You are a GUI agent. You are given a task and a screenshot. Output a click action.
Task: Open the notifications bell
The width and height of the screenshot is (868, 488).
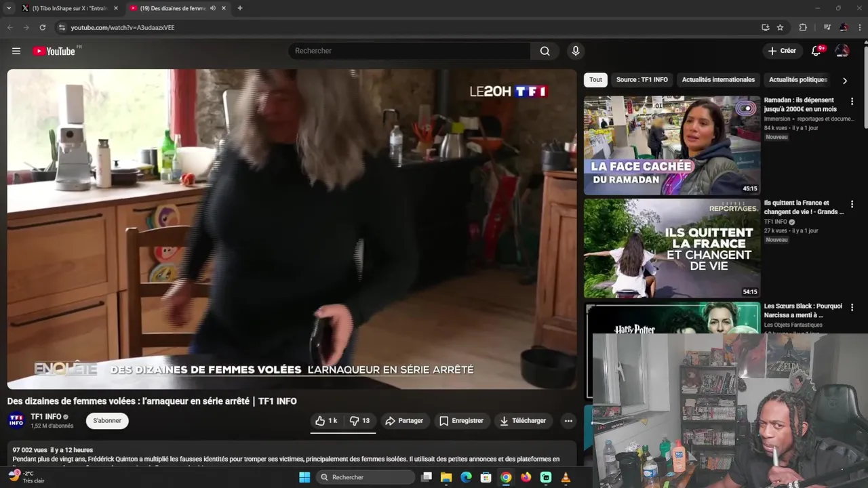point(816,51)
